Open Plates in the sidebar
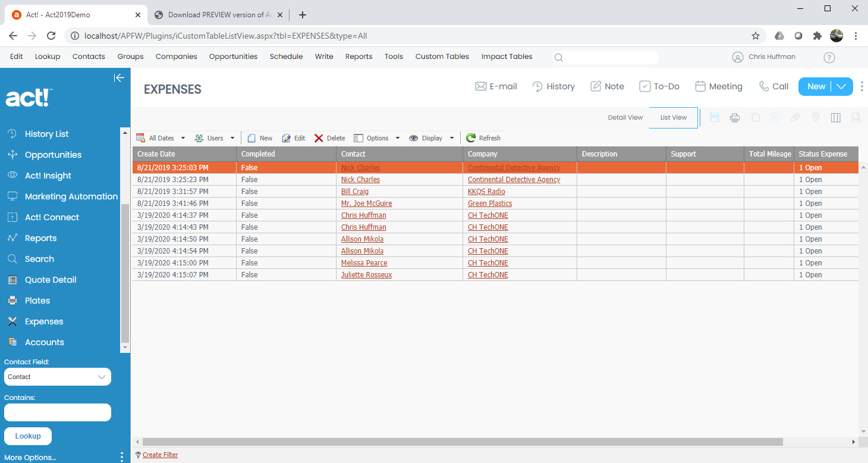Screen dimensions: 868x463 click(37, 301)
